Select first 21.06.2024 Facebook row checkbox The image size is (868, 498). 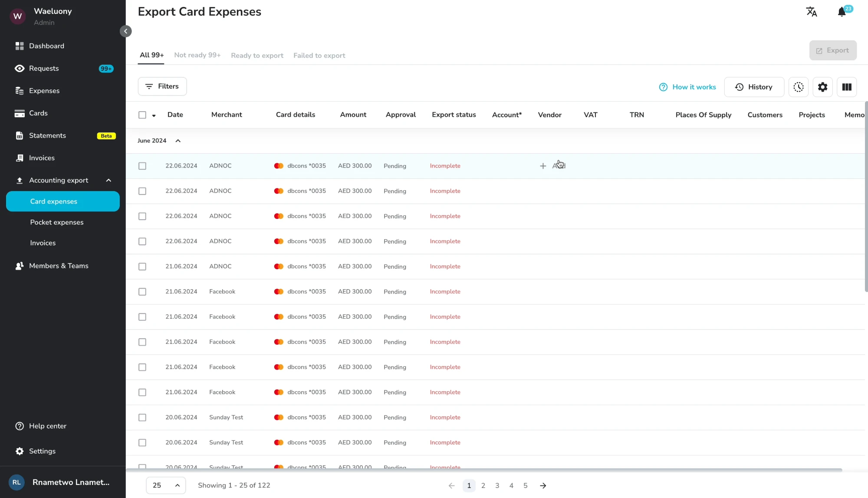[142, 292]
